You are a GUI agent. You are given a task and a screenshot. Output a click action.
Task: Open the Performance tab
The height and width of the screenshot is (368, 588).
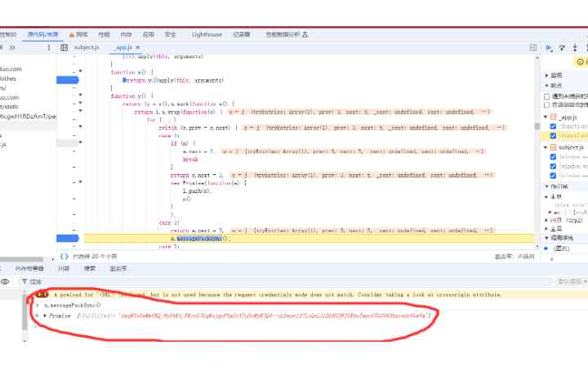coord(104,34)
